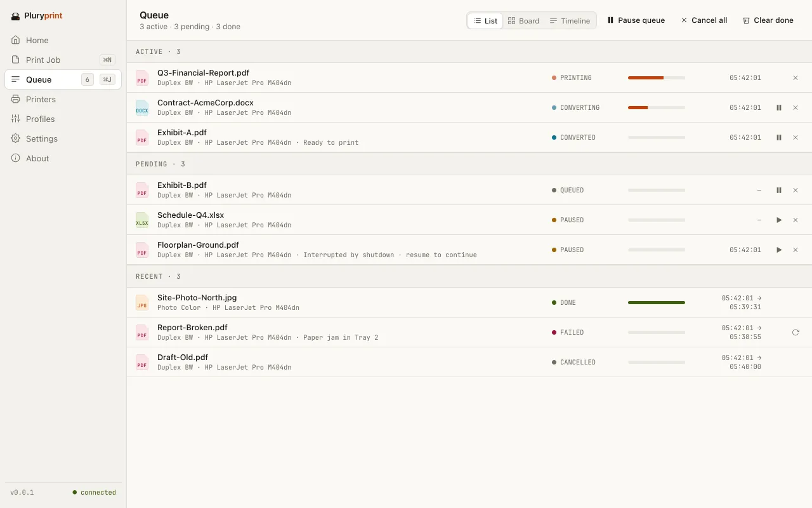
Task: Cancel the Floorplan-Ground.pdf job
Action: pos(796,250)
